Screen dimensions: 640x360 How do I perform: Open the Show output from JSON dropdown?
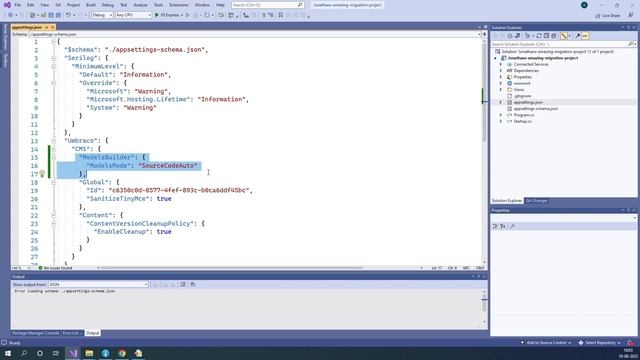tap(98, 284)
